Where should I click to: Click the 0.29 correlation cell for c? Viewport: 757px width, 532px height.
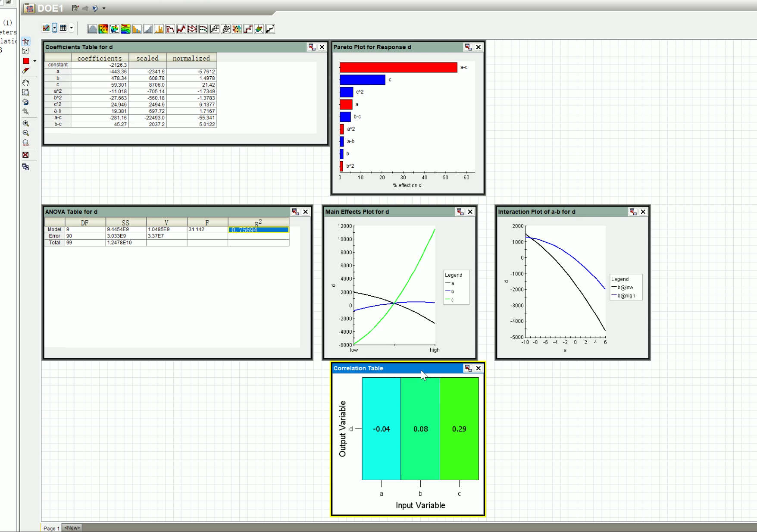coord(459,429)
